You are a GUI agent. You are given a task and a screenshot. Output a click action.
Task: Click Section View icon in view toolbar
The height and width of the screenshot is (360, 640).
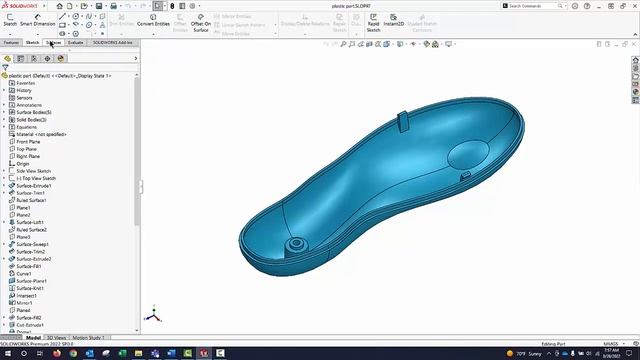(x=369, y=44)
